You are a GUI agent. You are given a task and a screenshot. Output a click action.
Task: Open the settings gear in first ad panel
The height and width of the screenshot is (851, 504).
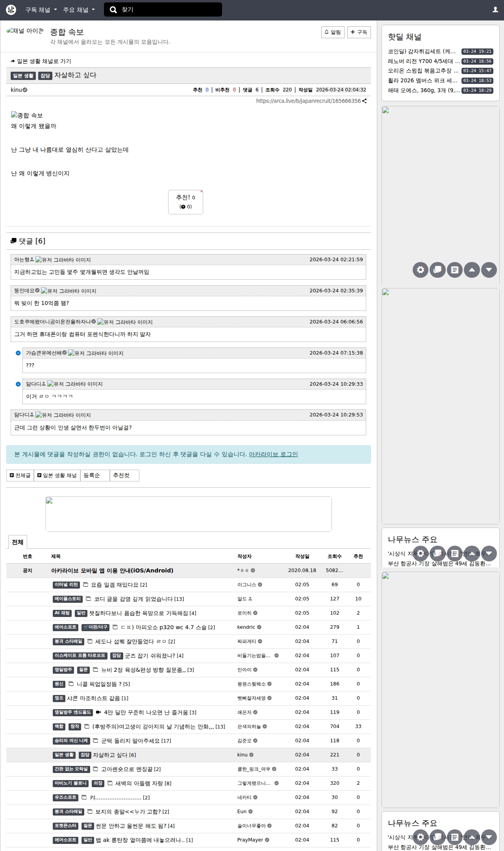coord(421,270)
